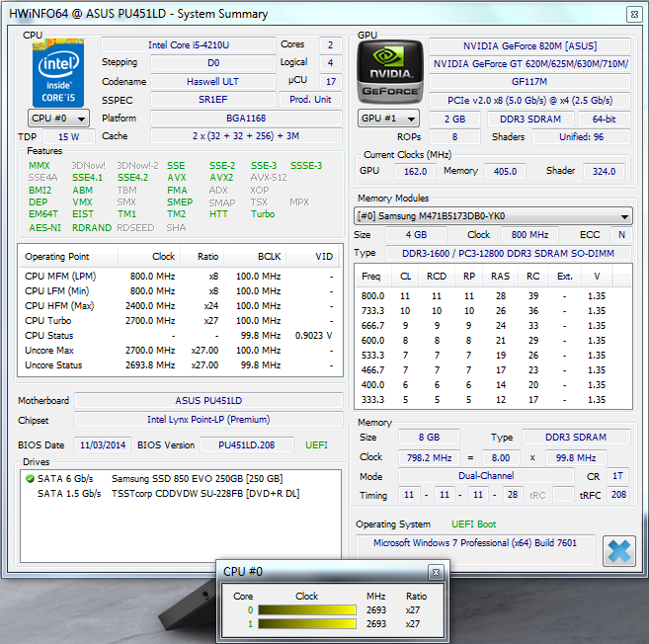This screenshot has width=649, height=644.
Task: Close the System Summary window
Action: [x=634, y=15]
